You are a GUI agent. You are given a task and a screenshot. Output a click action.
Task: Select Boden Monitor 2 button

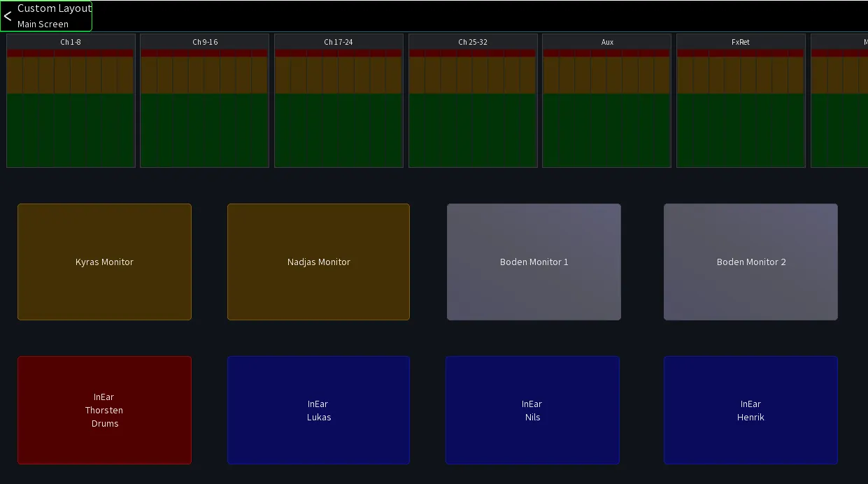(750, 262)
